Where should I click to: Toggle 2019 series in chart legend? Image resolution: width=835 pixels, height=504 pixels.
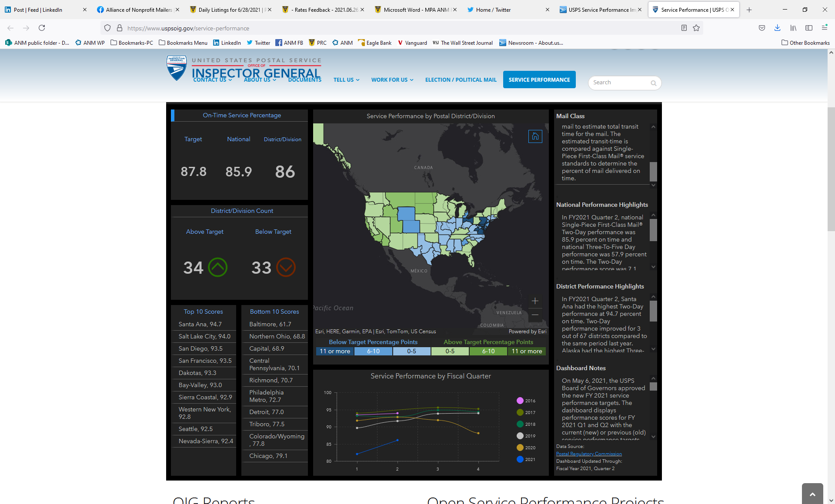click(x=520, y=436)
